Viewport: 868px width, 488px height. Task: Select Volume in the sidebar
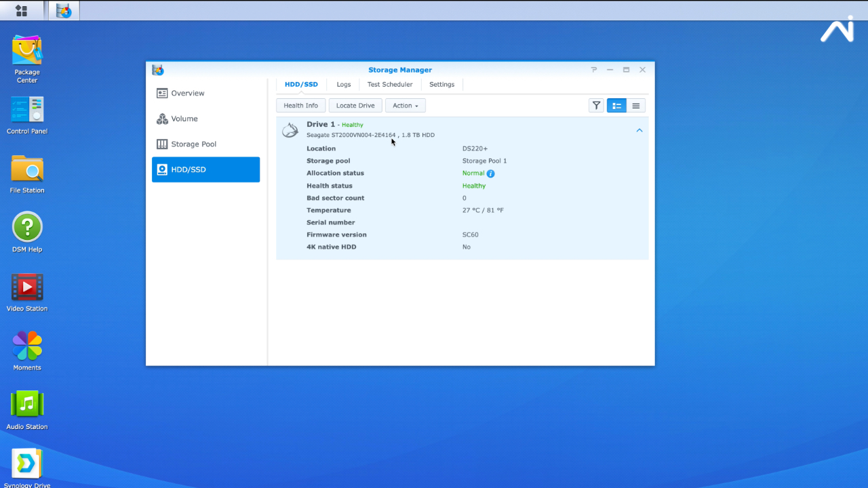pos(205,119)
